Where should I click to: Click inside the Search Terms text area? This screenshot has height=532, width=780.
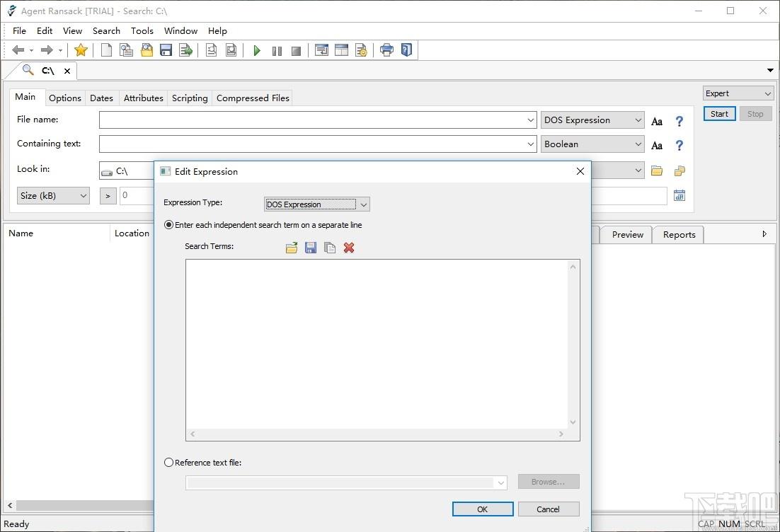click(x=377, y=344)
